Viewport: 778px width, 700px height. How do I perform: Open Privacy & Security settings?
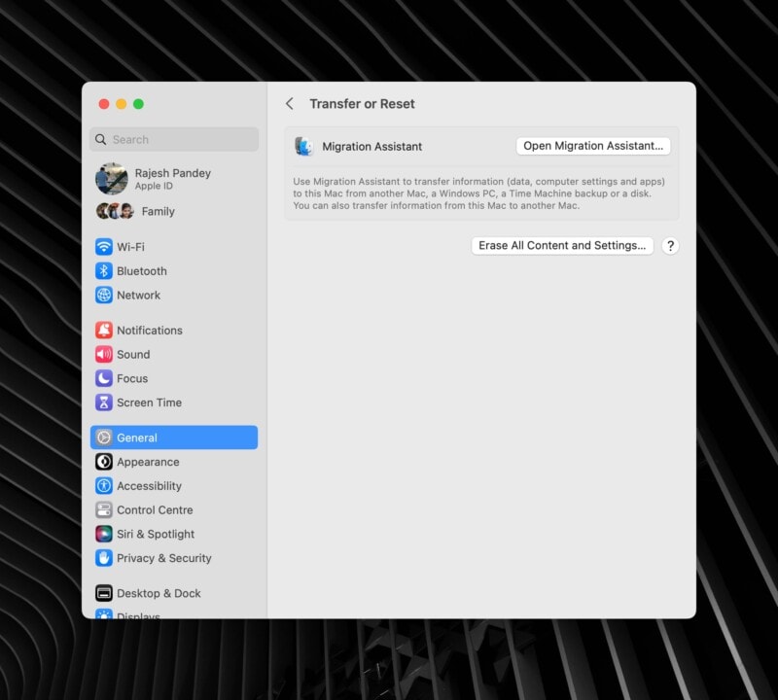pyautogui.click(x=105, y=558)
